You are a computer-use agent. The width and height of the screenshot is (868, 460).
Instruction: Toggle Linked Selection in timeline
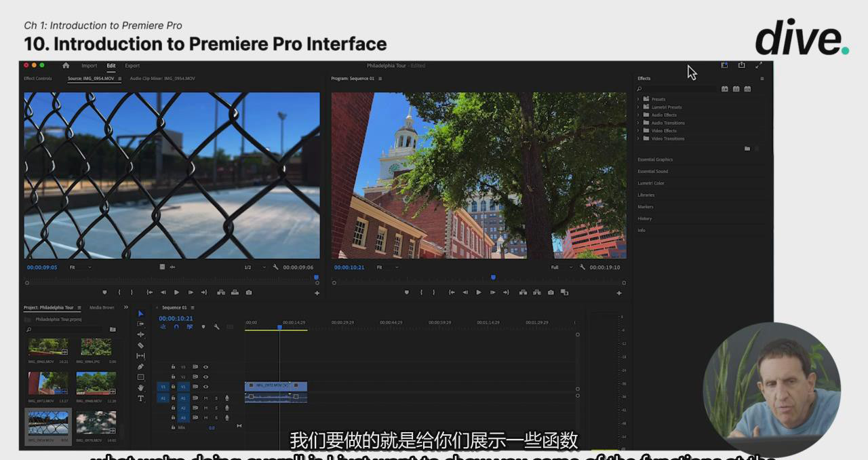point(189,327)
